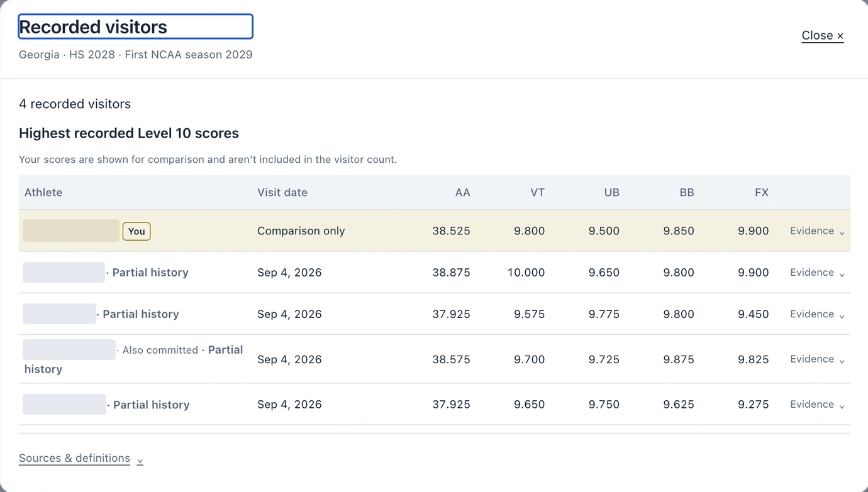
Task: Click the 9.775 bars score
Action: pos(604,314)
